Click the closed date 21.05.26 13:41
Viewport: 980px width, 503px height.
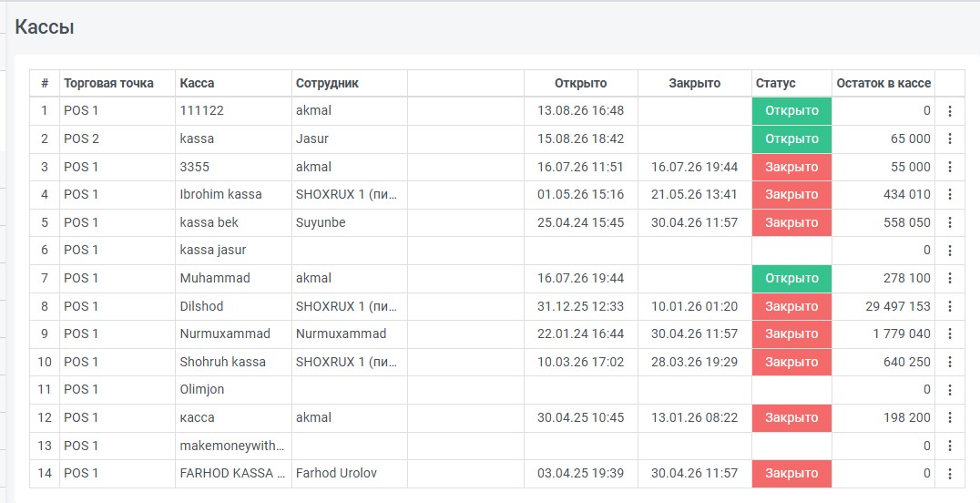[x=694, y=195]
